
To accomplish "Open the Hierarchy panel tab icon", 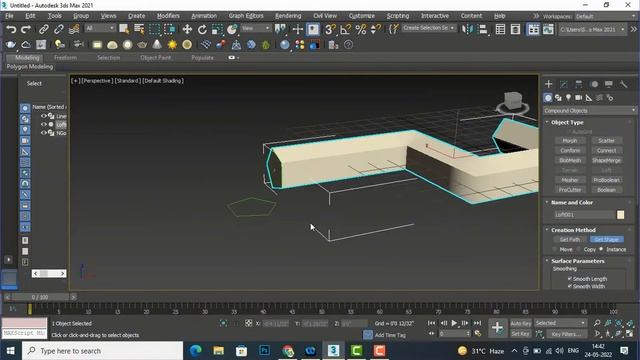I will pos(579,84).
